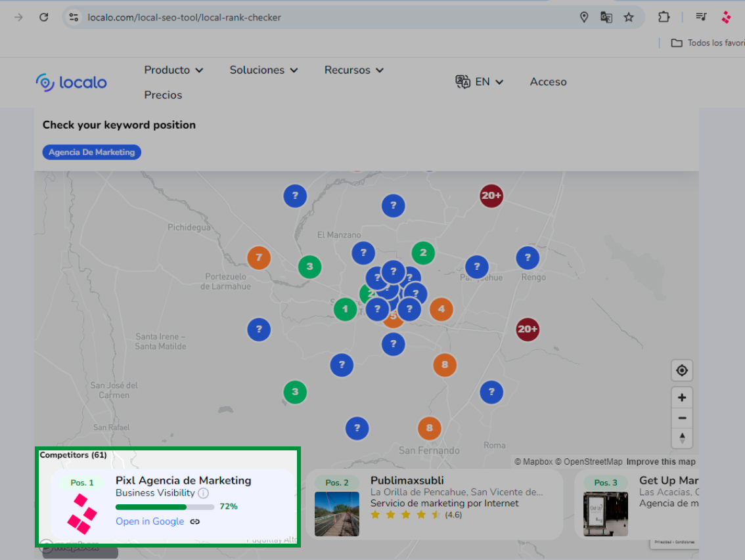Select the green 3 marker near Portezuelo de Larmahue
Viewport: 745px width, 560px height.
(310, 267)
